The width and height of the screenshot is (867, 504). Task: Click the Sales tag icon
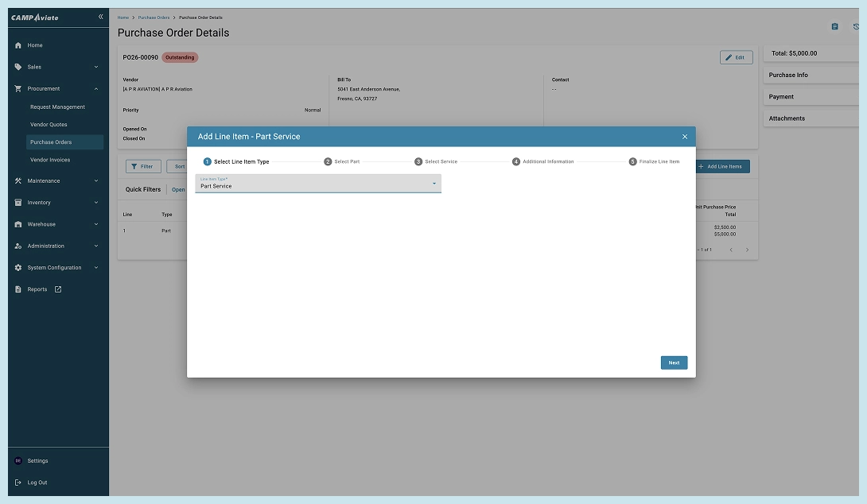(18, 67)
